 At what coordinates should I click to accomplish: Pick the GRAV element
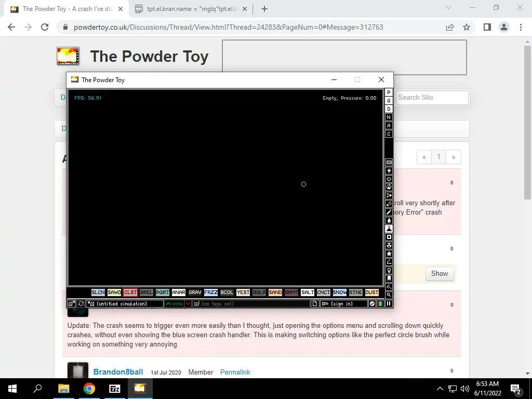(x=195, y=292)
